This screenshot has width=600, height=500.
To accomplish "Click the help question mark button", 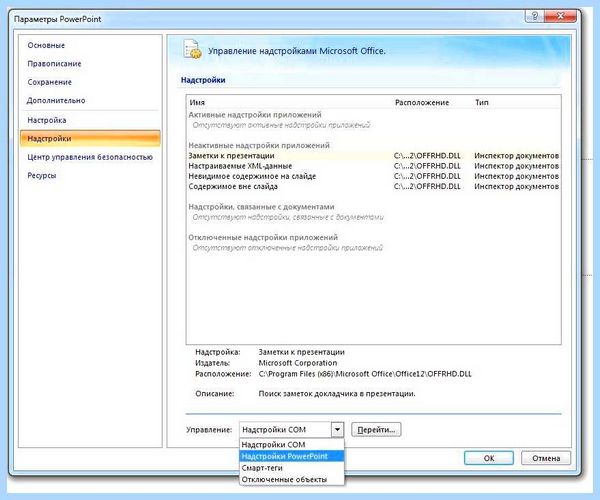I will pyautogui.click(x=535, y=16).
